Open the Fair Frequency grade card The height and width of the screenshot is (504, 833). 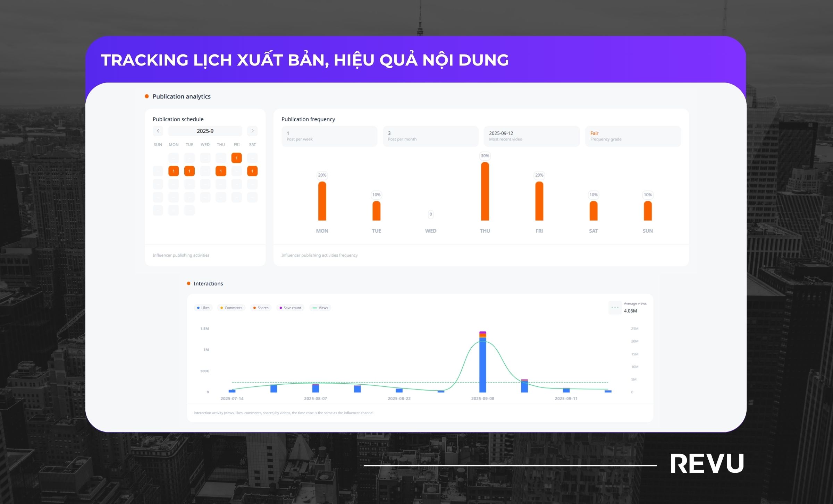coord(633,136)
